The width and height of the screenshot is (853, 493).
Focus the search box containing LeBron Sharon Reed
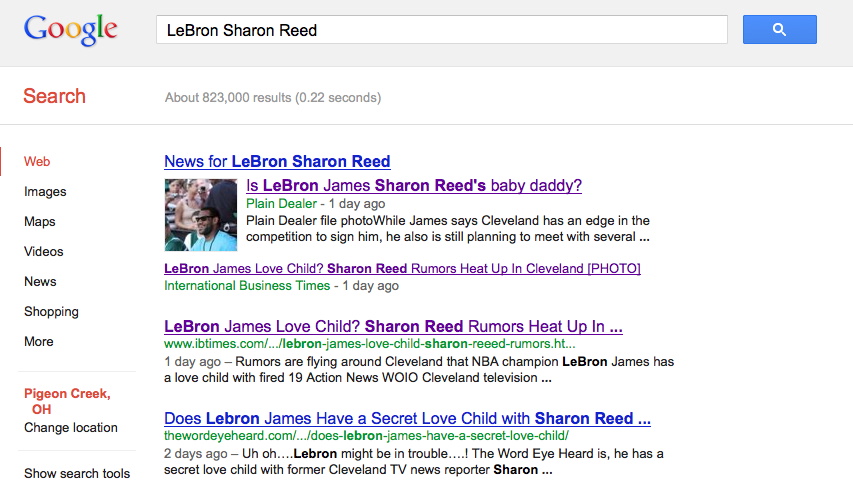pyautogui.click(x=442, y=29)
